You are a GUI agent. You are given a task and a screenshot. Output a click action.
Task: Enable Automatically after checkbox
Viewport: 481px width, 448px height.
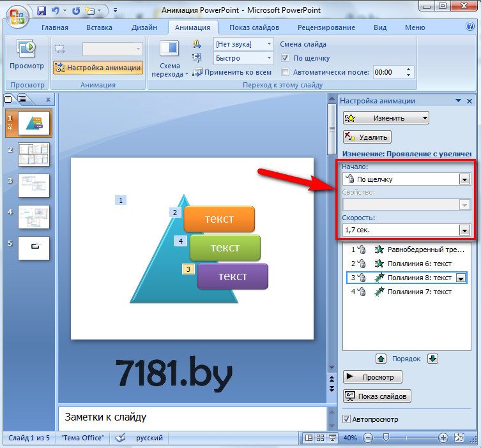click(x=285, y=72)
